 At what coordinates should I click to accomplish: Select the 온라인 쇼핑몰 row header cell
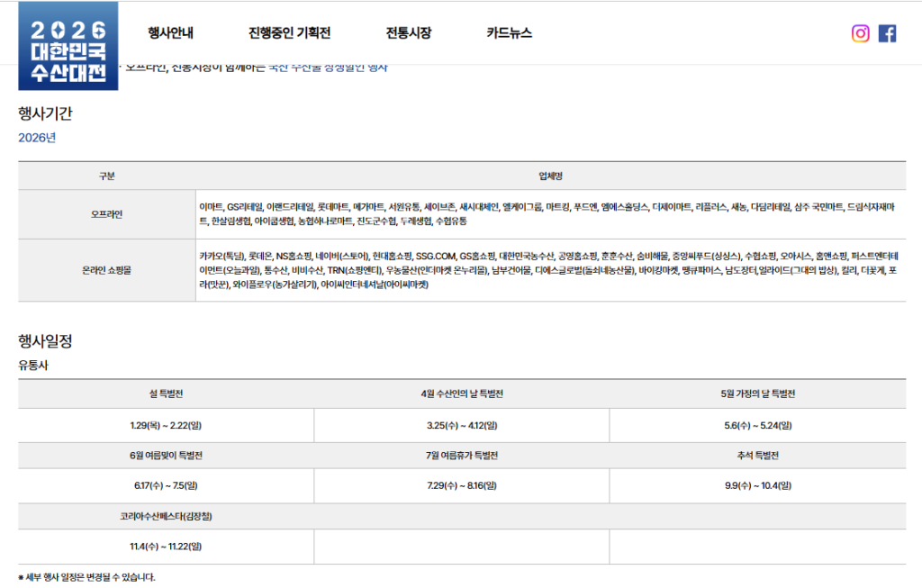(105, 270)
